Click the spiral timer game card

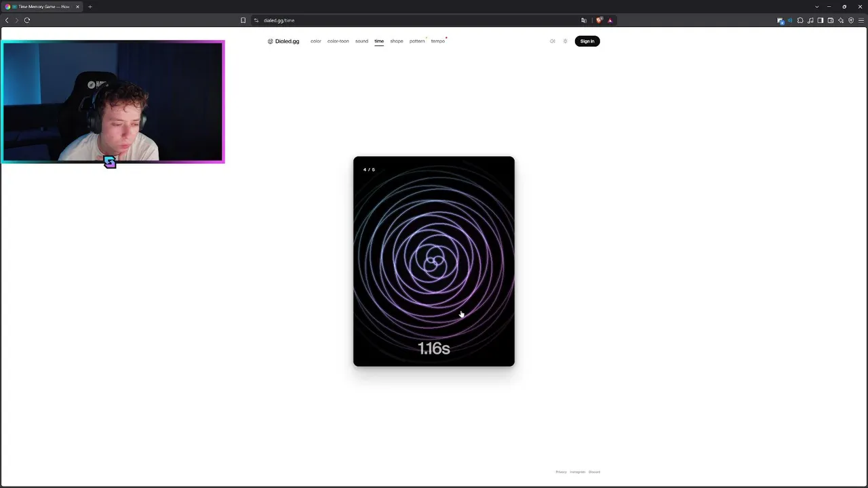pyautogui.click(x=434, y=262)
